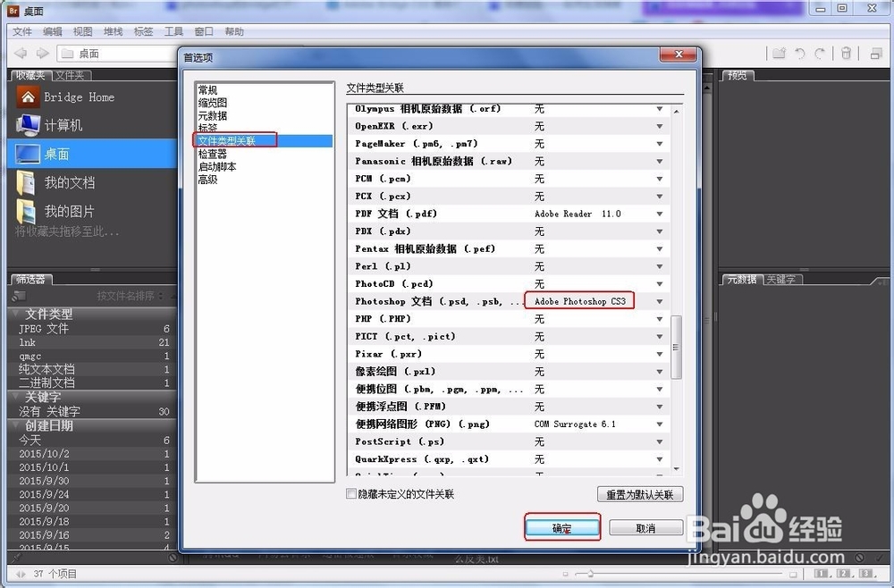Filter by JPEG 文件 type
The height and width of the screenshot is (588, 894).
(x=92, y=329)
